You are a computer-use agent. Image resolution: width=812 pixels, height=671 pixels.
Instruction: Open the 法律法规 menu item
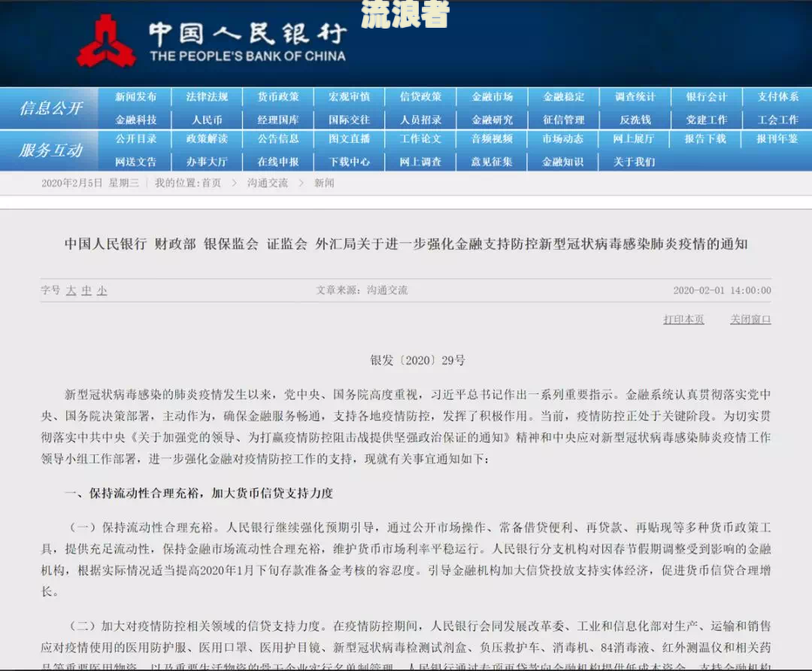[208, 97]
